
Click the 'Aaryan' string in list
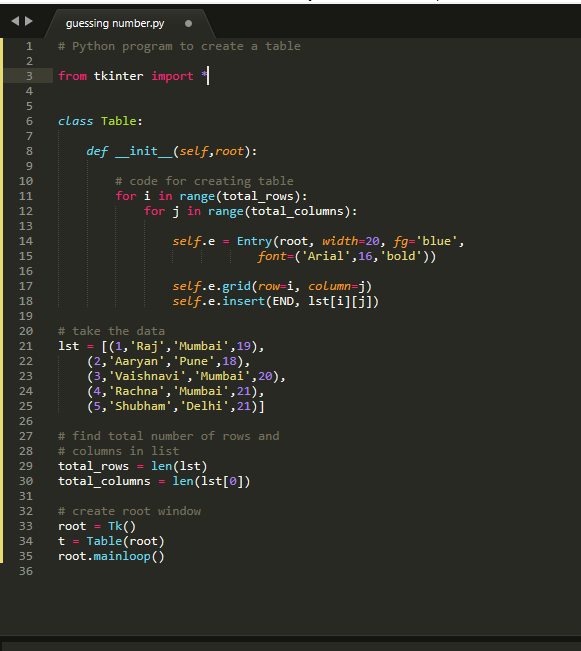pos(136,361)
